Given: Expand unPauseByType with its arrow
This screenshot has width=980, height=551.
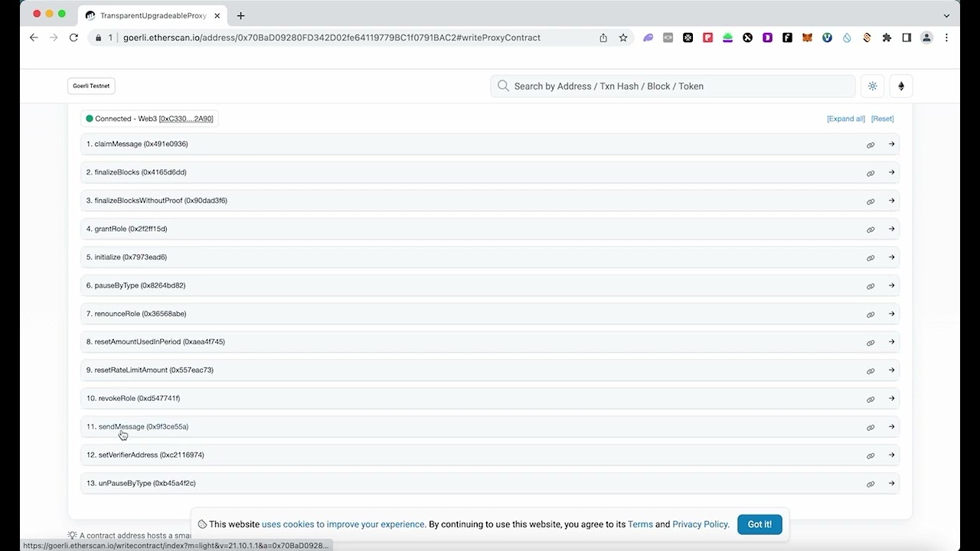Looking at the screenshot, I should point(891,483).
